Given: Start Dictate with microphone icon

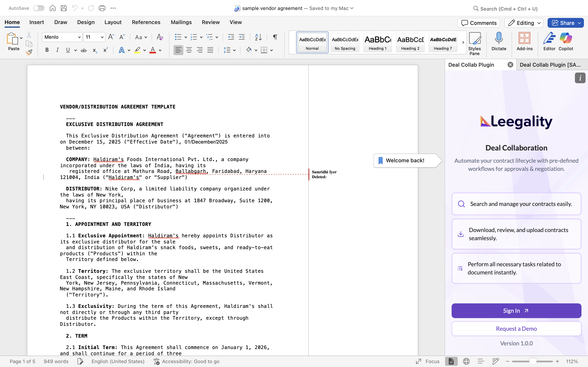Looking at the screenshot, I should (499, 41).
